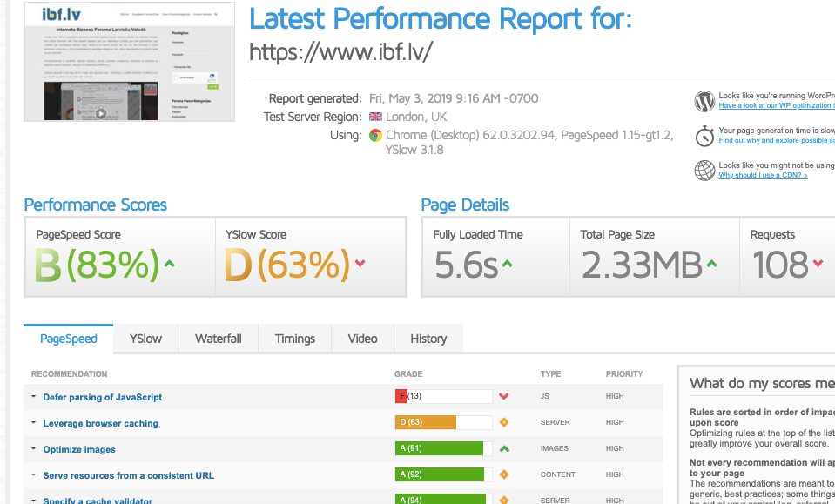Expand the Optimize images recommendation arrow
Image resolution: width=835 pixels, height=504 pixels.
coord(33,449)
